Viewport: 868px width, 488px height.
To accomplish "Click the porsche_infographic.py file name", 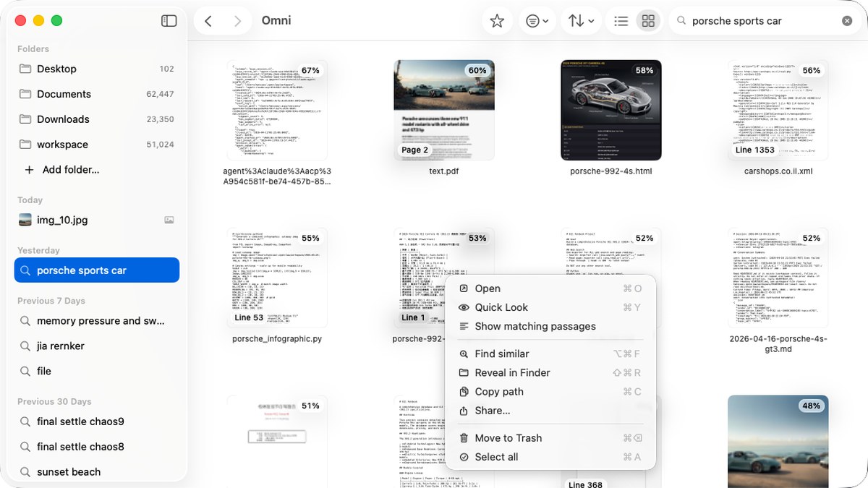I will [x=277, y=338].
